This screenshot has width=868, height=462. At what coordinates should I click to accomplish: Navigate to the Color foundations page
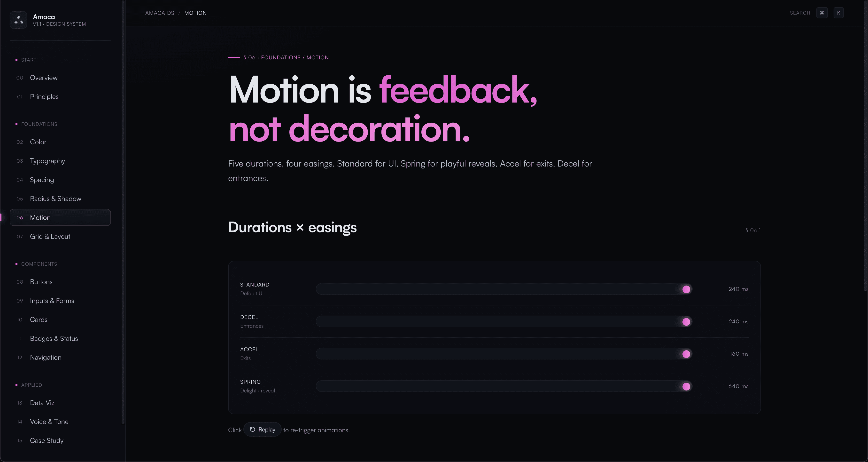(38, 142)
